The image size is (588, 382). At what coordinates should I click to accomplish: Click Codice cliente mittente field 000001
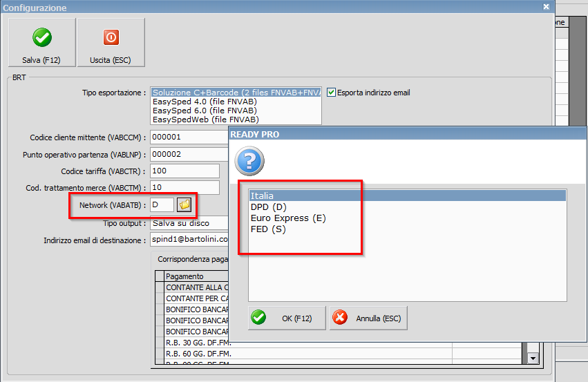pyautogui.click(x=189, y=137)
